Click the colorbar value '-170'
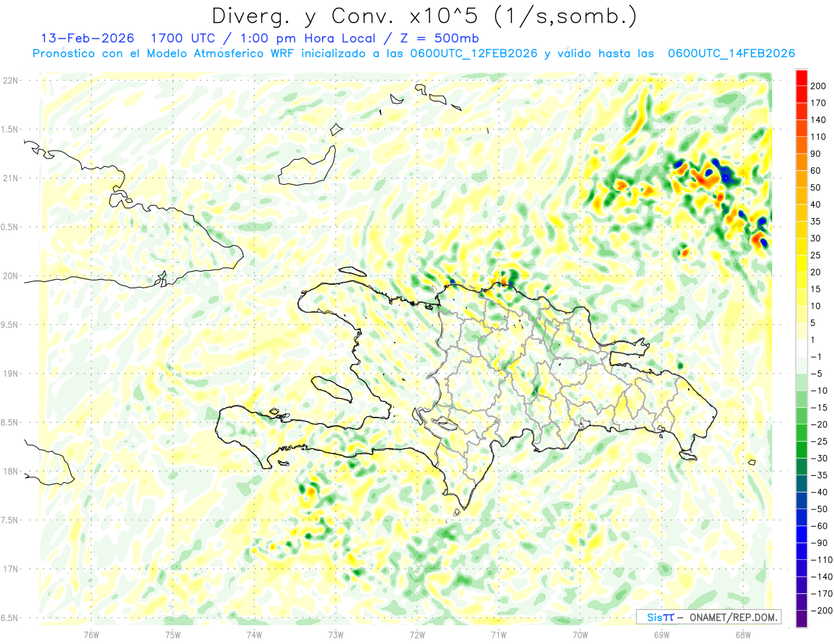Image resolution: width=834 pixels, height=644 pixels. pos(820,593)
